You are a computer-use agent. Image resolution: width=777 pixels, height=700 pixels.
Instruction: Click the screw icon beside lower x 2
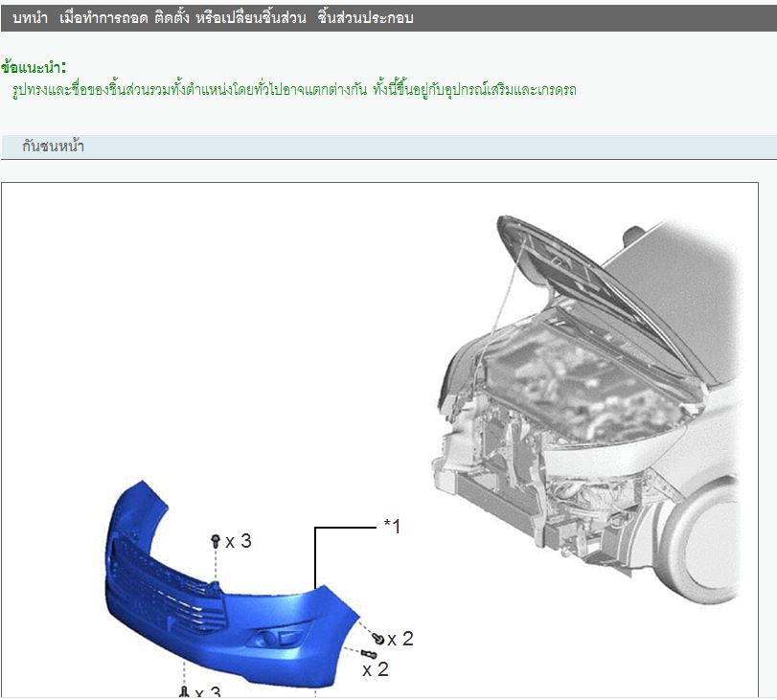(370, 654)
